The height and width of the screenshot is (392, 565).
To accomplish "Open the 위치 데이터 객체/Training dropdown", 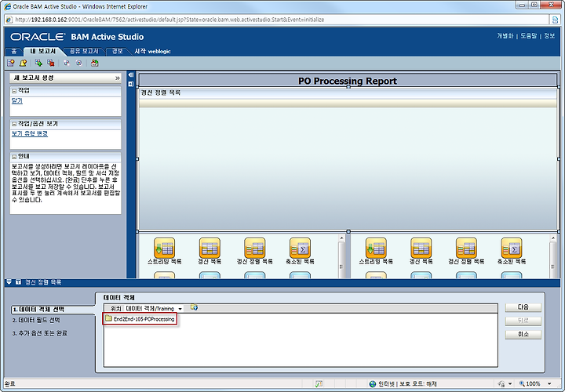I will click(180, 309).
